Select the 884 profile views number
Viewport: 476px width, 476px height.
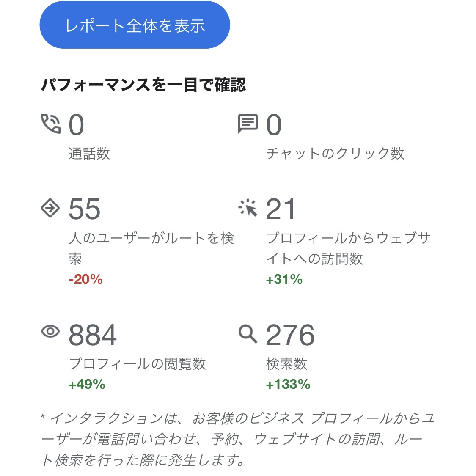[x=93, y=334]
